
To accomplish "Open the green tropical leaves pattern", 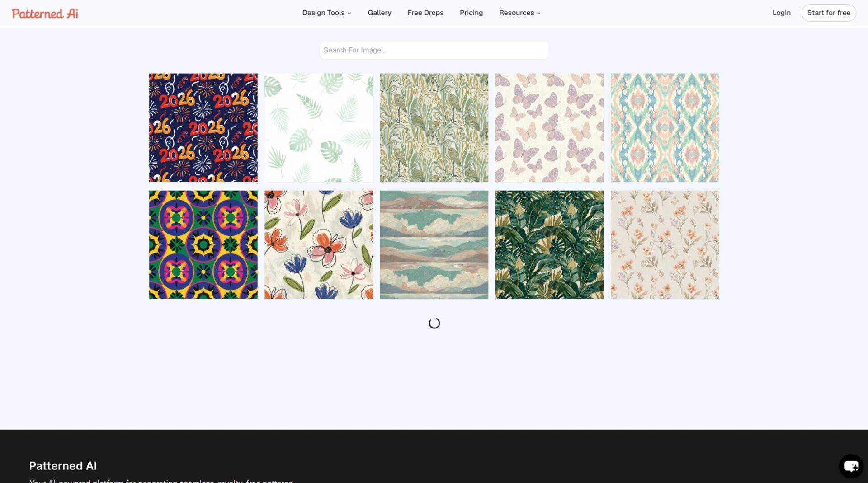I will 318,127.
